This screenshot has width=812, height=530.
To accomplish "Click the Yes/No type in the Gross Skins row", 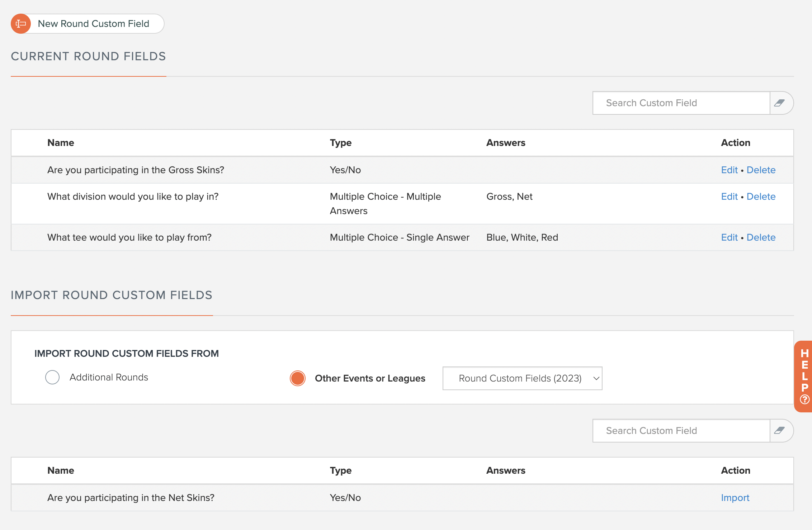I will 345,170.
